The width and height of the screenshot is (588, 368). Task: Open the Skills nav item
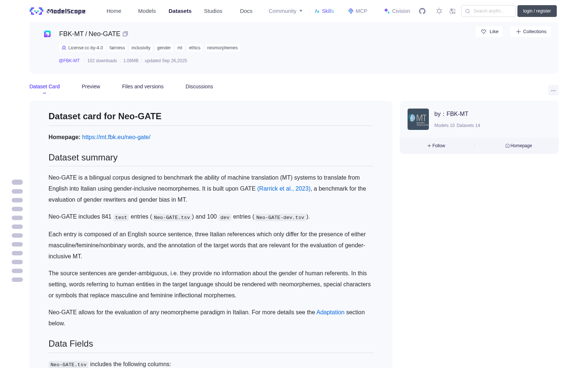click(x=324, y=11)
